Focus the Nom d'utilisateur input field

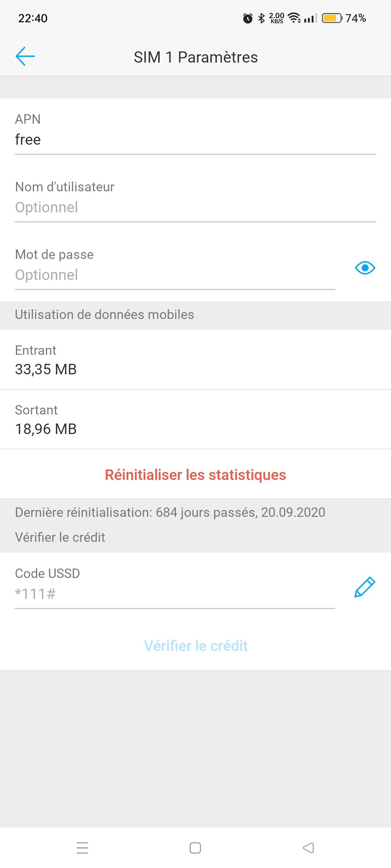tap(195, 207)
